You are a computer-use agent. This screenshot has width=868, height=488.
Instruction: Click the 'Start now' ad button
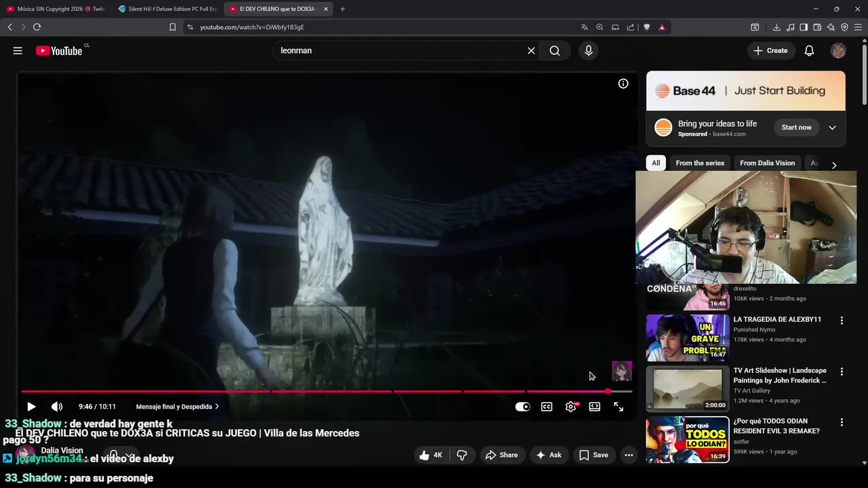[x=796, y=127]
